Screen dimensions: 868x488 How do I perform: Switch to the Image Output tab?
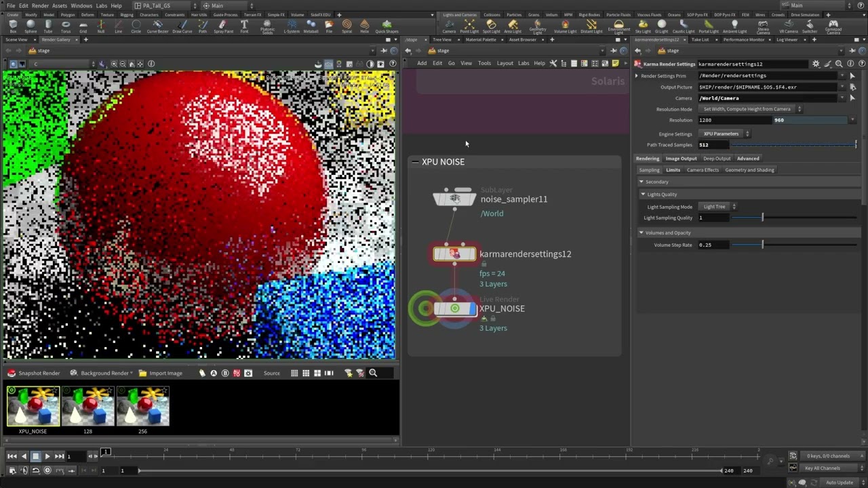point(681,159)
